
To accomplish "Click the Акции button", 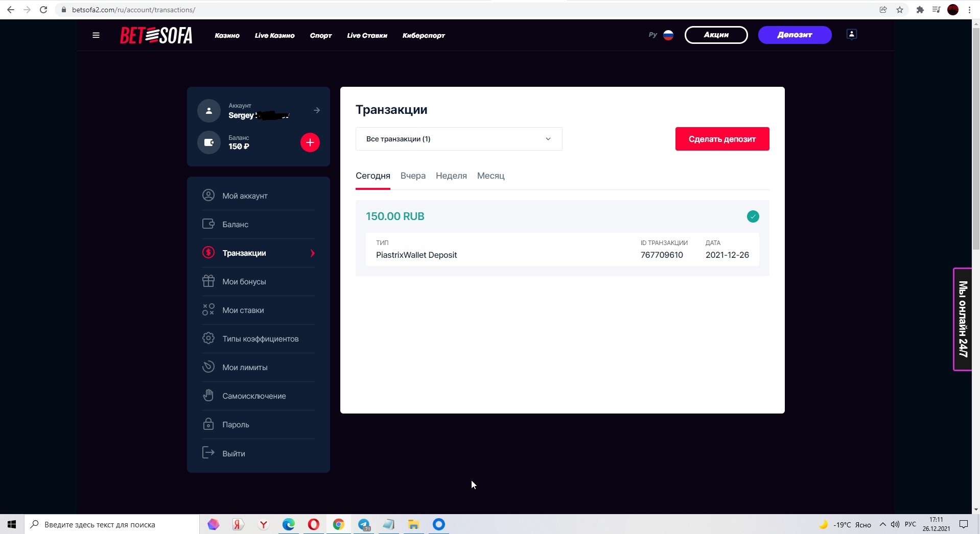I will (716, 35).
